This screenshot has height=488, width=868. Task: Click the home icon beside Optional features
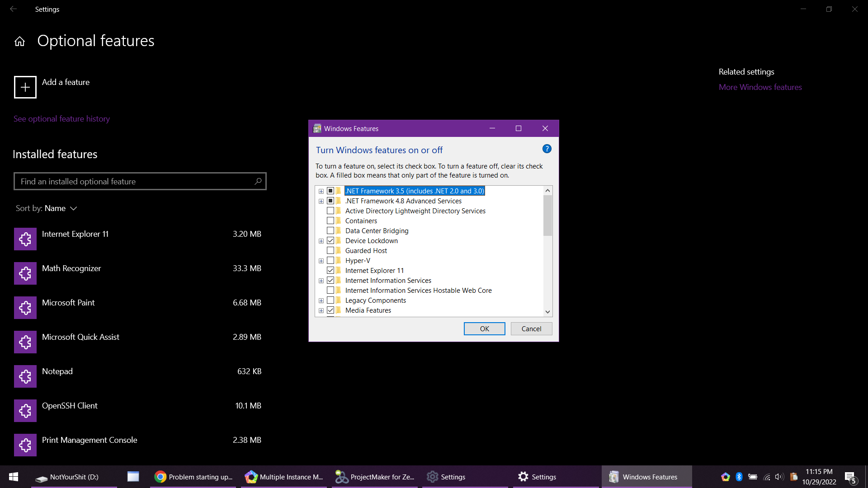coord(19,42)
